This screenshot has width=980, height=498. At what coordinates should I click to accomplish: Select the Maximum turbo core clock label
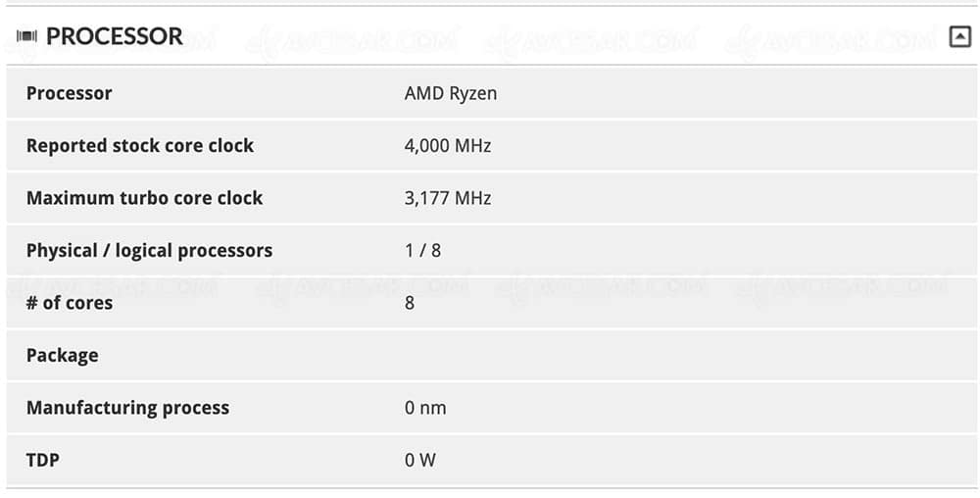click(x=144, y=198)
